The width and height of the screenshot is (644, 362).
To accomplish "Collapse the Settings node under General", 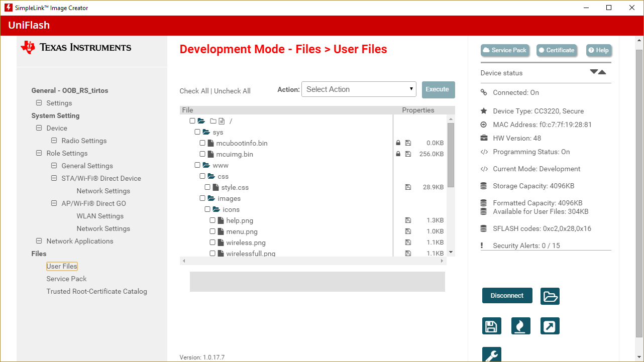I will (39, 103).
